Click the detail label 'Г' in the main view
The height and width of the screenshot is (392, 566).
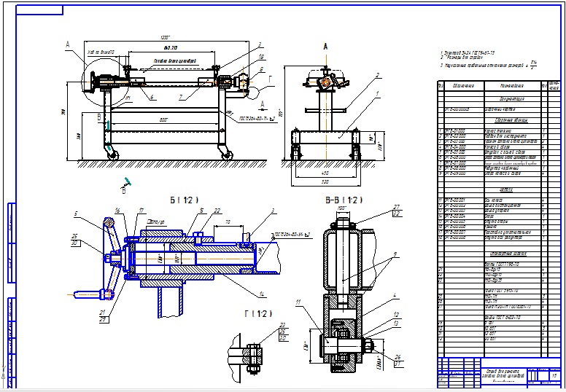click(270, 79)
